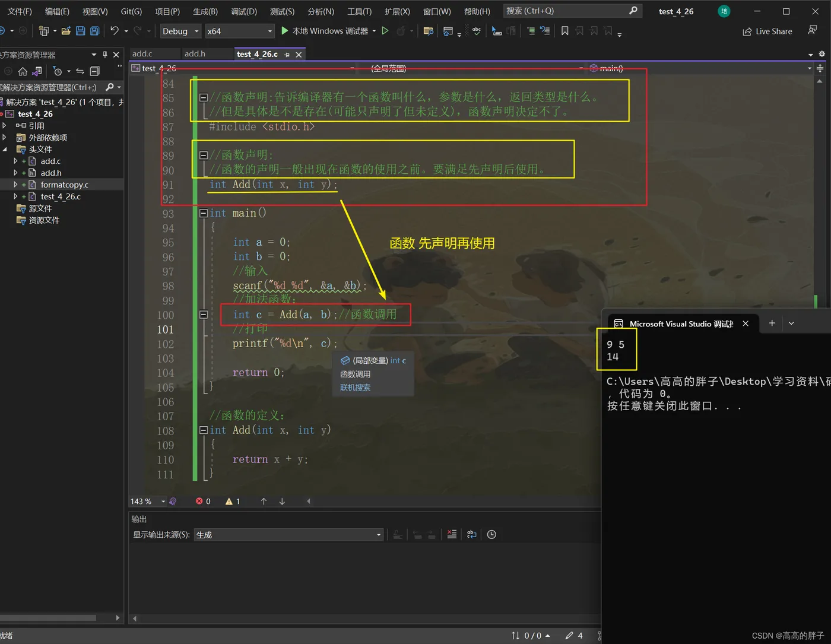Open the feedback person icon
831x644 pixels.
(813, 30)
